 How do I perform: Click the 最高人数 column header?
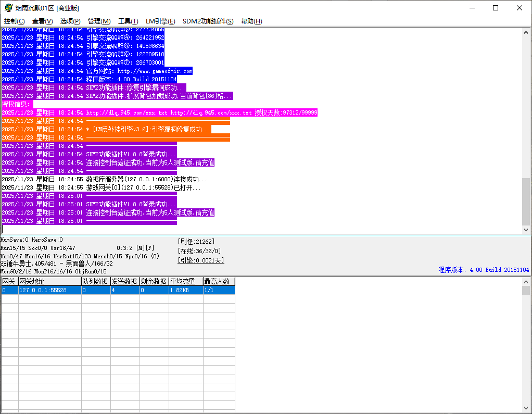[x=218, y=281]
